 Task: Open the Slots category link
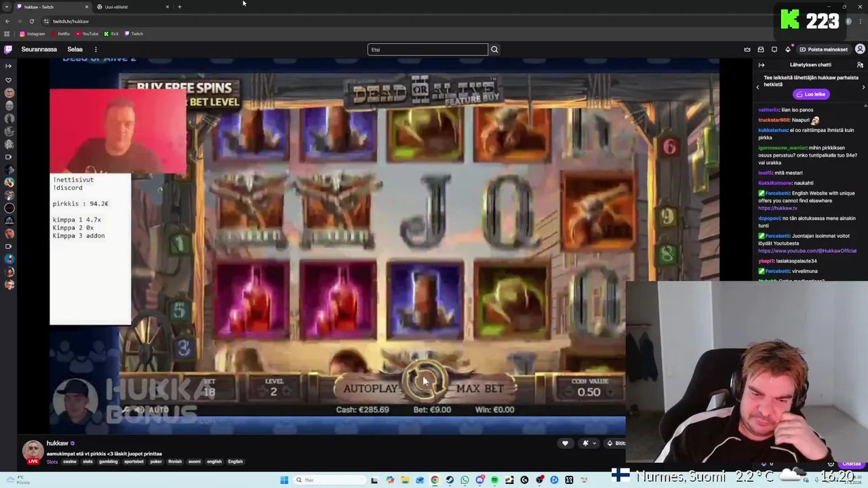tap(52, 462)
